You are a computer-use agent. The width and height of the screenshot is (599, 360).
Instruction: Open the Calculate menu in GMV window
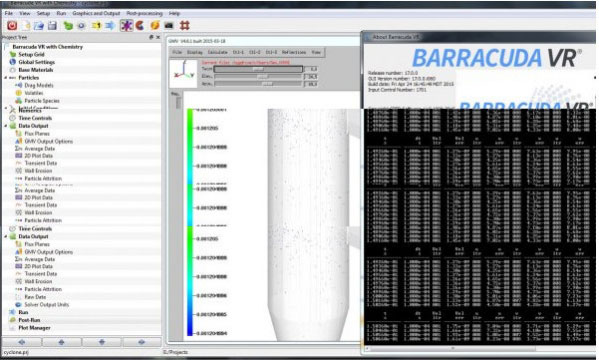(x=218, y=52)
